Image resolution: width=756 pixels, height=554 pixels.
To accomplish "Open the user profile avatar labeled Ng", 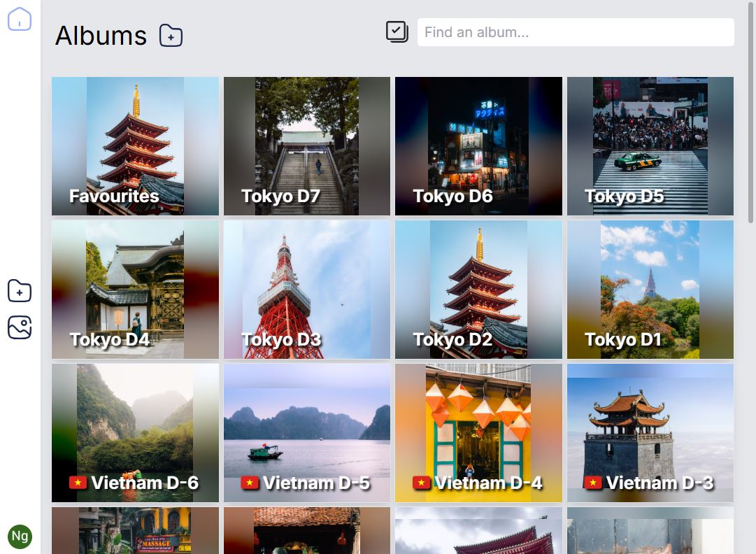I will (20, 537).
